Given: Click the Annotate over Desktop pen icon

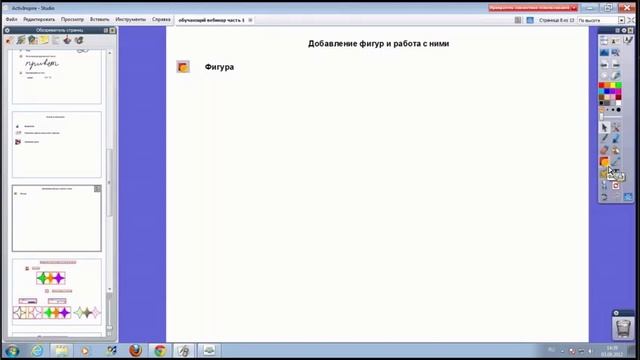Looking at the screenshot, I should 629,40.
